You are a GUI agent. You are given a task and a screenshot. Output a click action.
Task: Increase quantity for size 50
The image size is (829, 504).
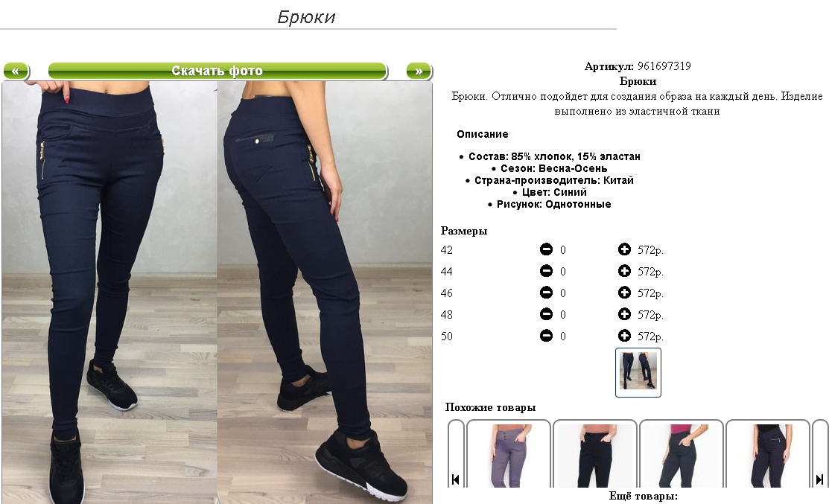[624, 336]
